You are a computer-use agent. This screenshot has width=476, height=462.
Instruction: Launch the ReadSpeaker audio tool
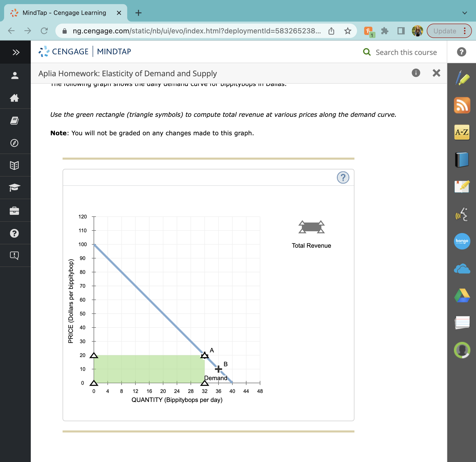pos(462,214)
